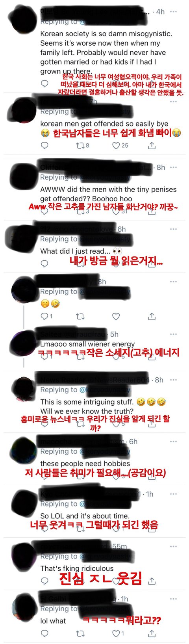Open the more menu on 'What did I just read' tweet

(x=173, y=229)
